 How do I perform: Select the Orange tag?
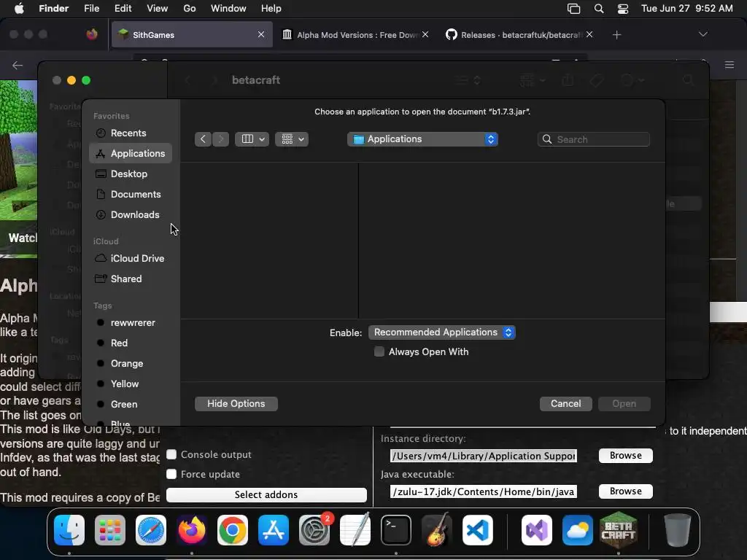(131, 364)
